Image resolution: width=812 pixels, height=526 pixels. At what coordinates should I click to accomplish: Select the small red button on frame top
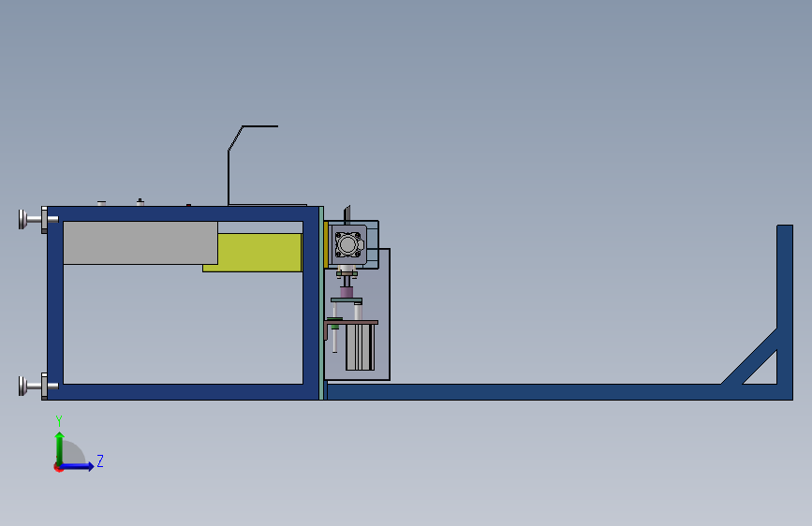(x=189, y=205)
